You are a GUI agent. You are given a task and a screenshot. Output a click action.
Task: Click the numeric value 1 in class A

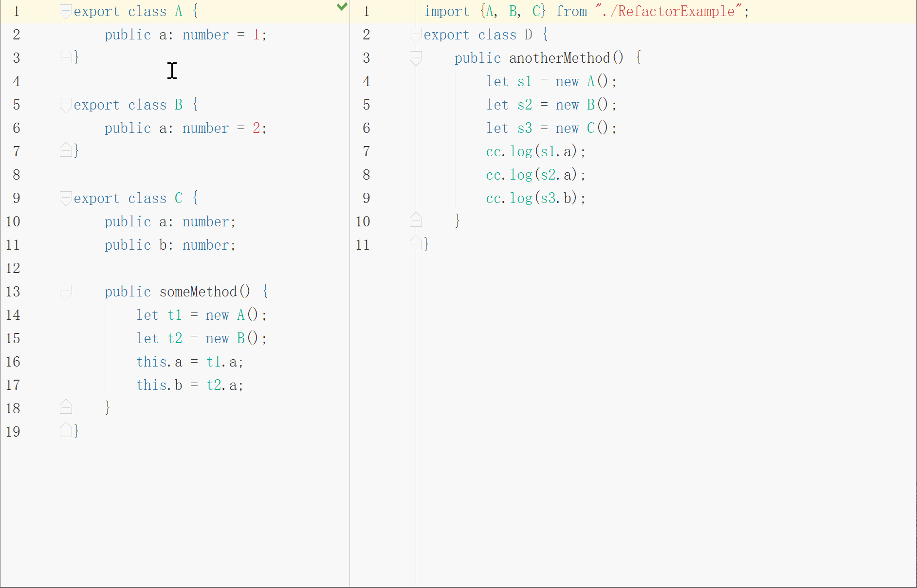[257, 35]
